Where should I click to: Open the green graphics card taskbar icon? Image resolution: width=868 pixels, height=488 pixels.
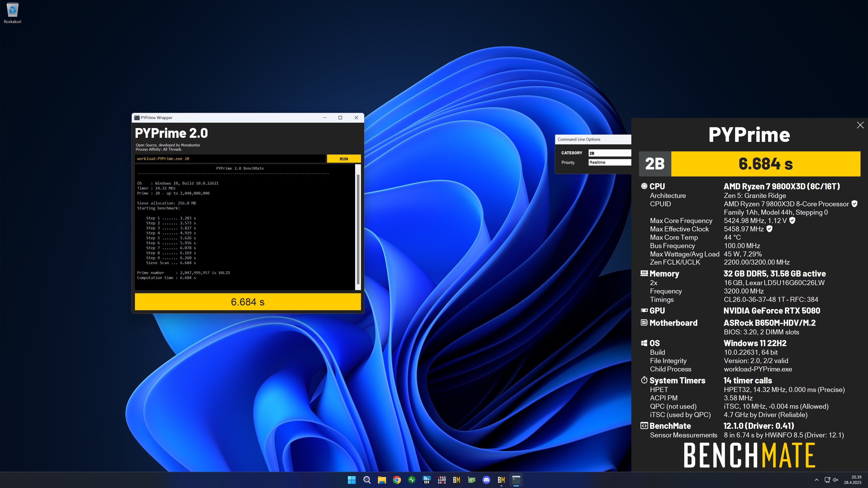click(471, 480)
